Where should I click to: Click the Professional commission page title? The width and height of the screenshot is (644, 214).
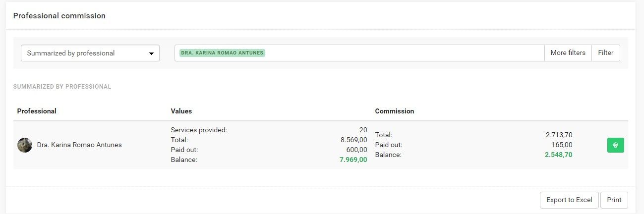[x=59, y=16]
